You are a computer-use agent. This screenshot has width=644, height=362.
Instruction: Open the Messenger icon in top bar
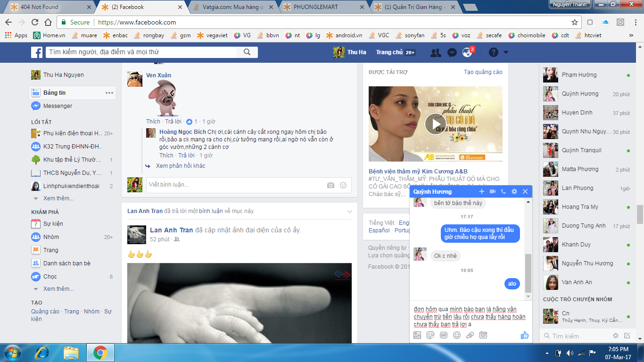click(452, 52)
